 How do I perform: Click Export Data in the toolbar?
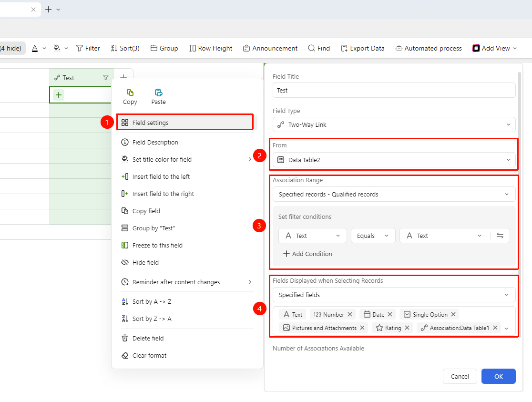[363, 48]
